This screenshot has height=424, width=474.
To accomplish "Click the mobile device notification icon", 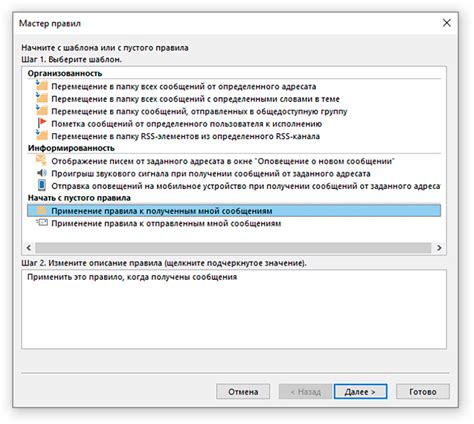I will (42, 185).
